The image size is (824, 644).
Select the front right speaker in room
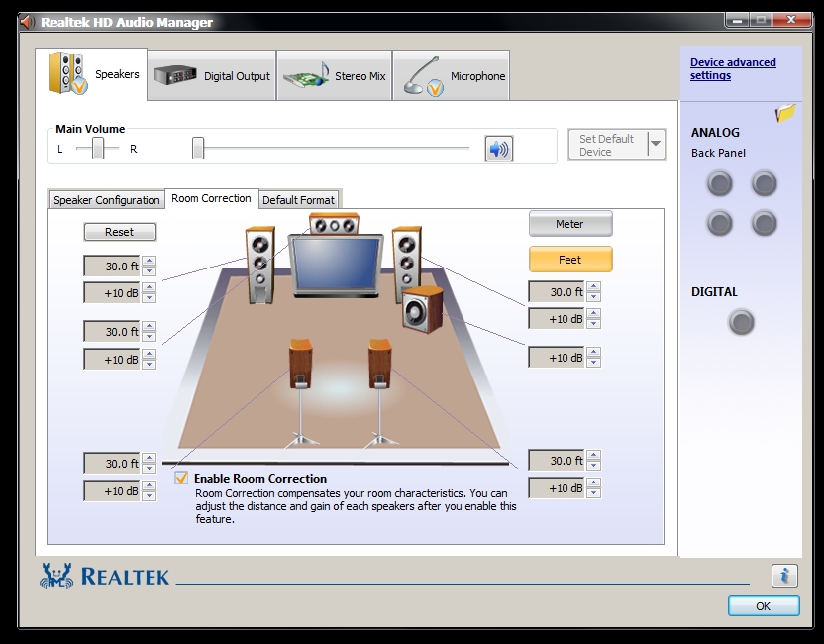(407, 258)
